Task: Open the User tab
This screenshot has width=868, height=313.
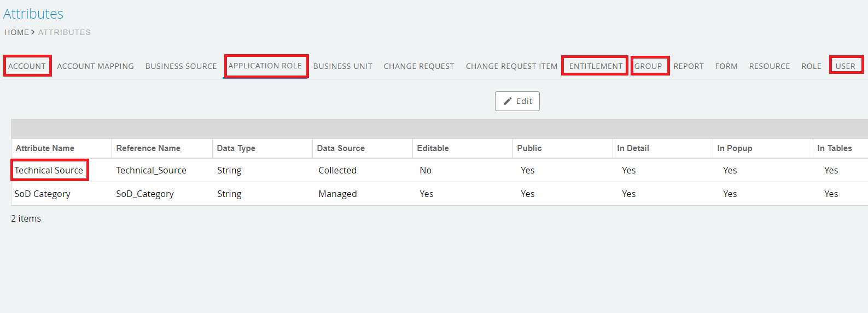Action: click(845, 66)
